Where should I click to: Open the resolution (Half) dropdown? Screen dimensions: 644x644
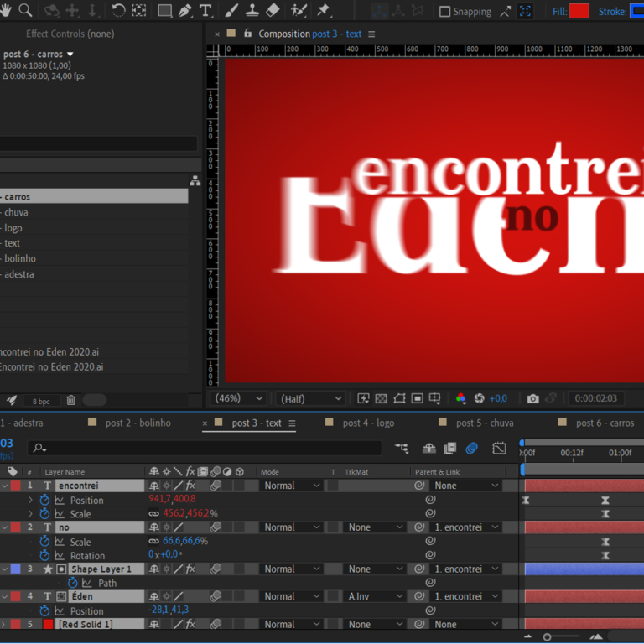[x=311, y=398]
